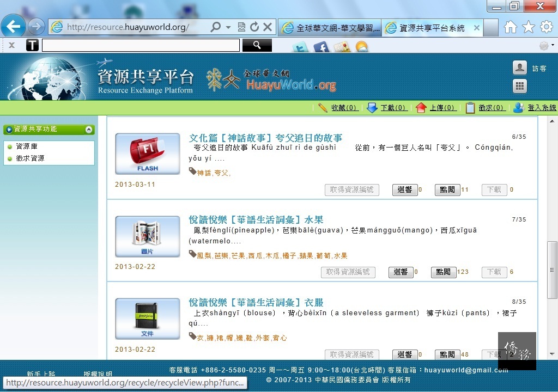Click the browser Back arrow button
This screenshot has width=558, height=392.
pos(13,26)
